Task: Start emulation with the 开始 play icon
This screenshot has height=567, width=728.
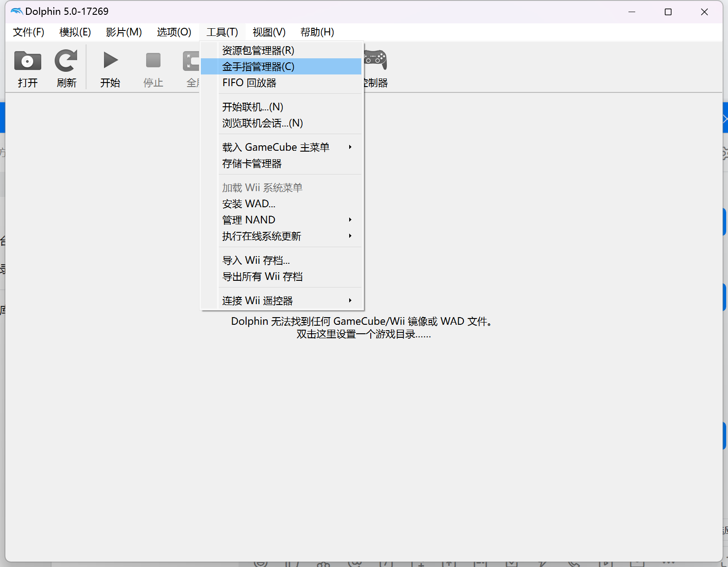Action: (110, 60)
